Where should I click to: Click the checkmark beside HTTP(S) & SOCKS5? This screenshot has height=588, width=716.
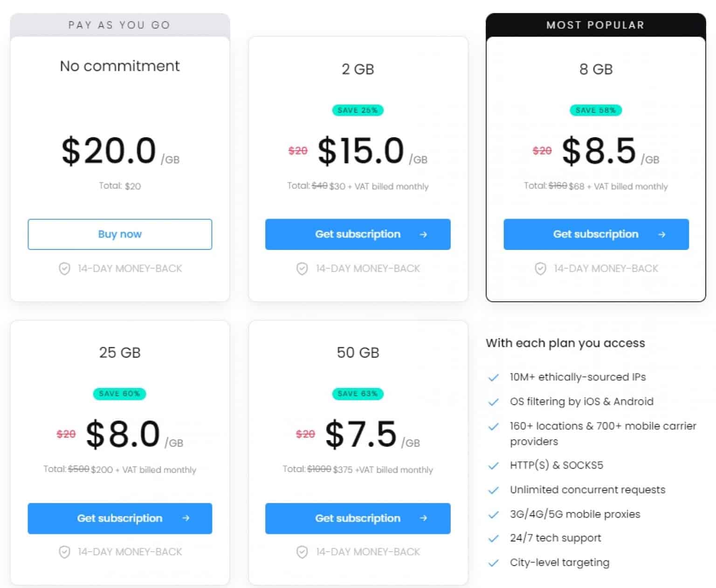[x=493, y=465]
